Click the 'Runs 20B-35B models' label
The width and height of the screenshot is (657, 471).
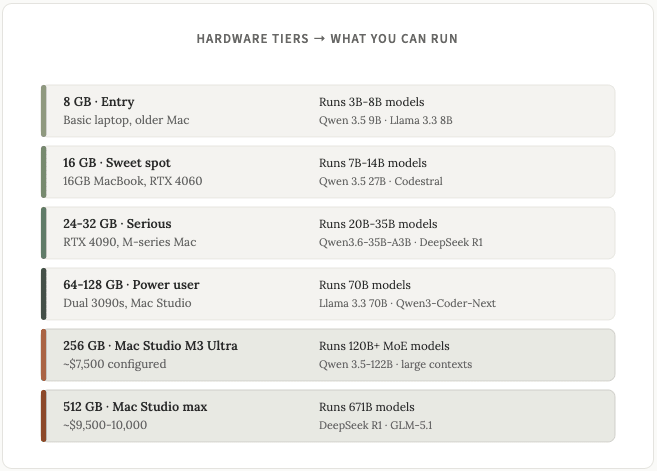[x=378, y=224]
